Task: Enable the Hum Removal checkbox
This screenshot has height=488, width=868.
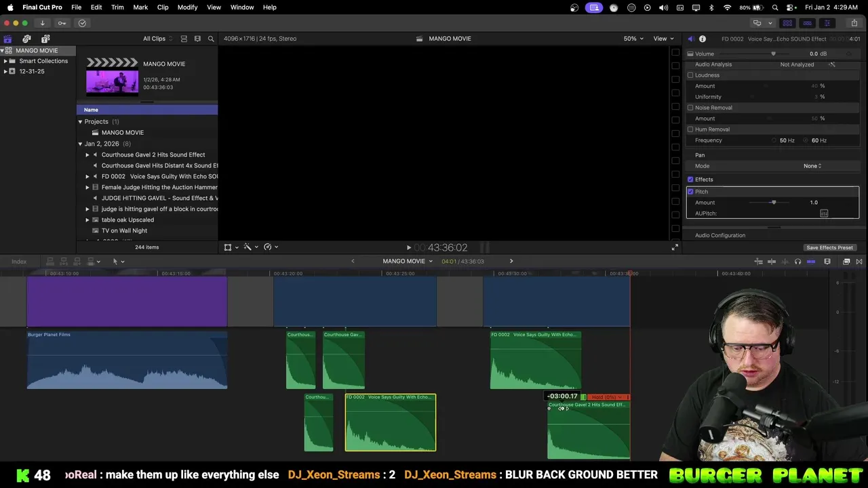Action: tap(690, 129)
